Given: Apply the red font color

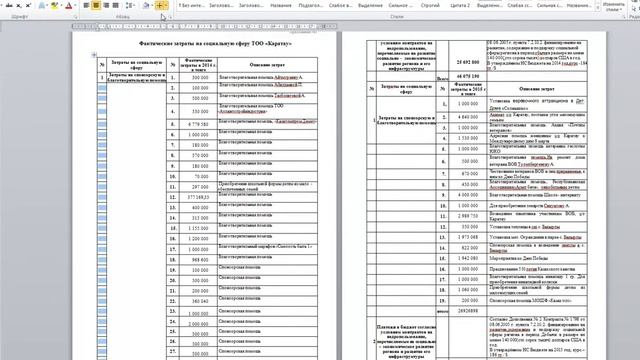Looking at the screenshot, I should point(68,5).
